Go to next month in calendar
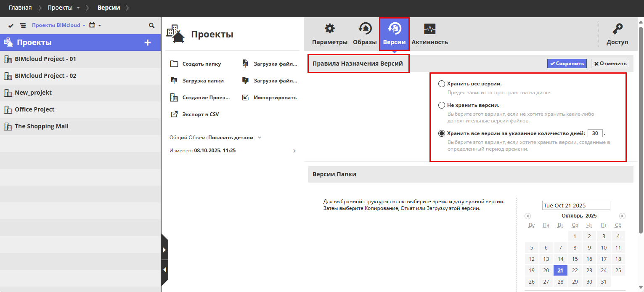The width and height of the screenshot is (644, 292). (x=623, y=216)
